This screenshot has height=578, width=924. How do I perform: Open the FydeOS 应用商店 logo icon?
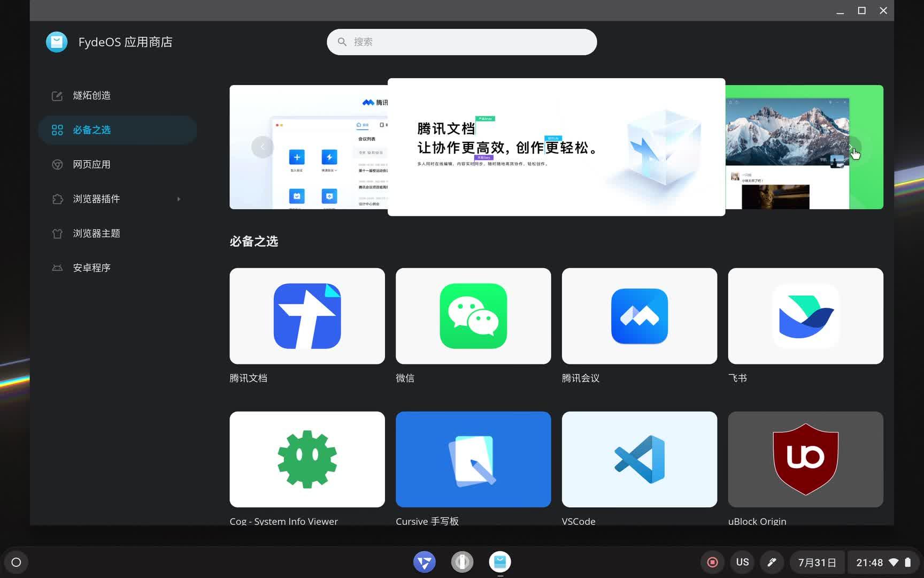(57, 42)
